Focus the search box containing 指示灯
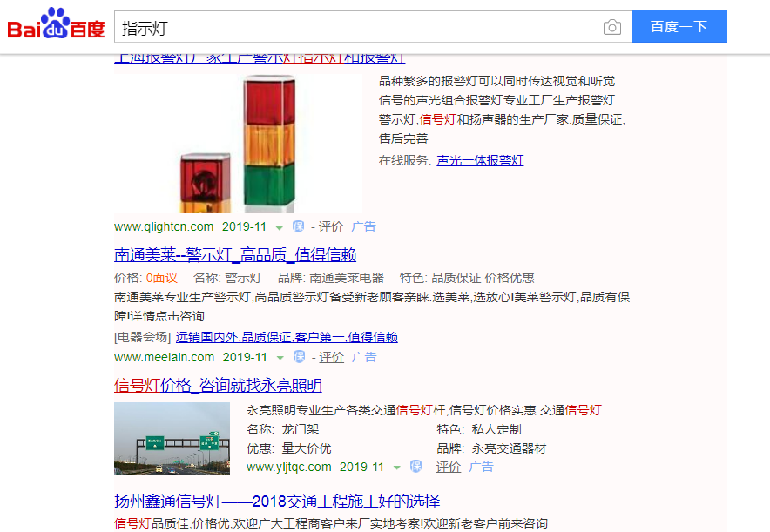 pos(357,26)
